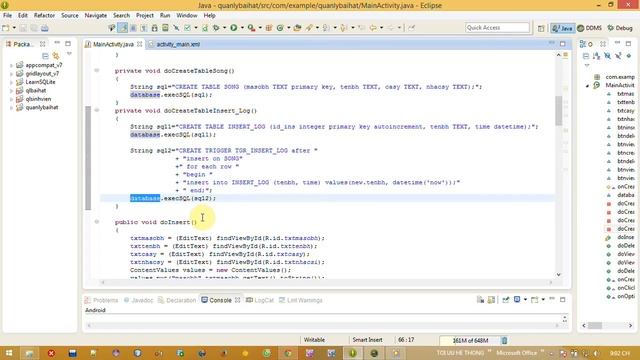Image resolution: width=640 pixels, height=360 pixels.
Task: Toggle Hide Static Members in the Outline view
Action: click(x=618, y=56)
